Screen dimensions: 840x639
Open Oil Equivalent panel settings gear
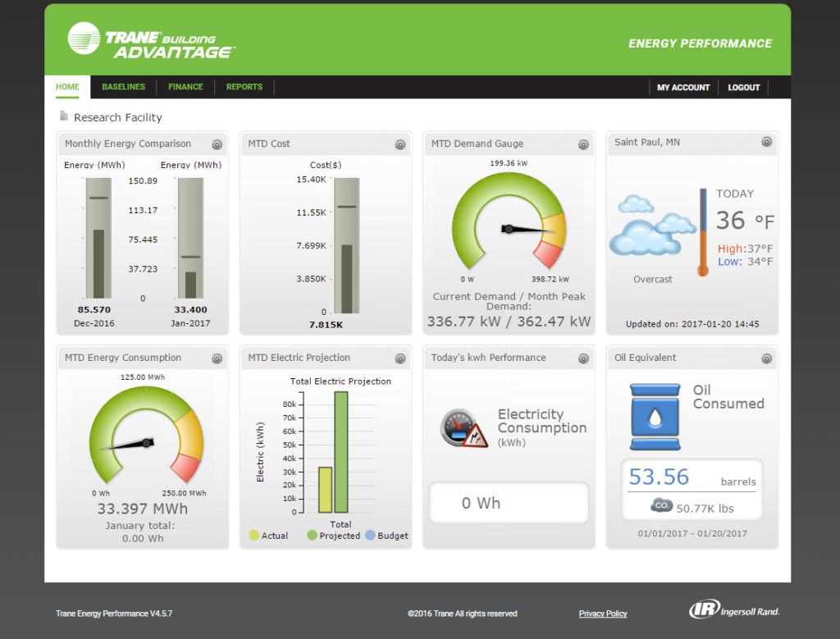tap(767, 358)
